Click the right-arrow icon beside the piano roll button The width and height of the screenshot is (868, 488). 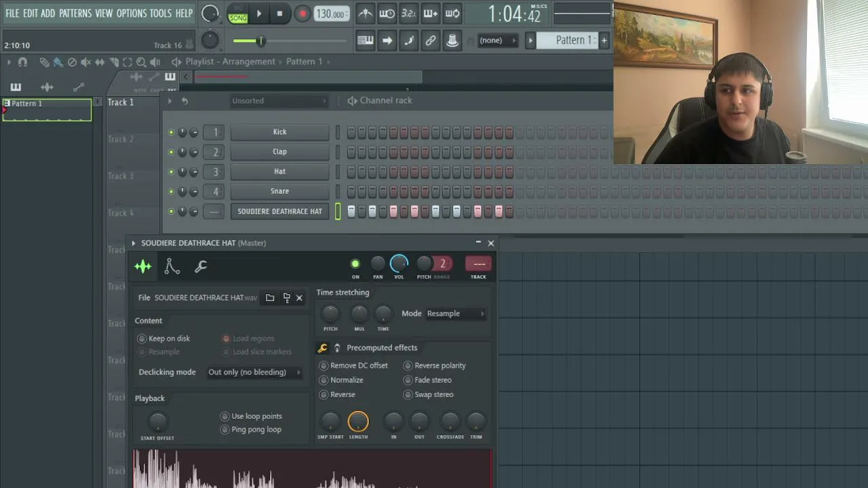[387, 41]
